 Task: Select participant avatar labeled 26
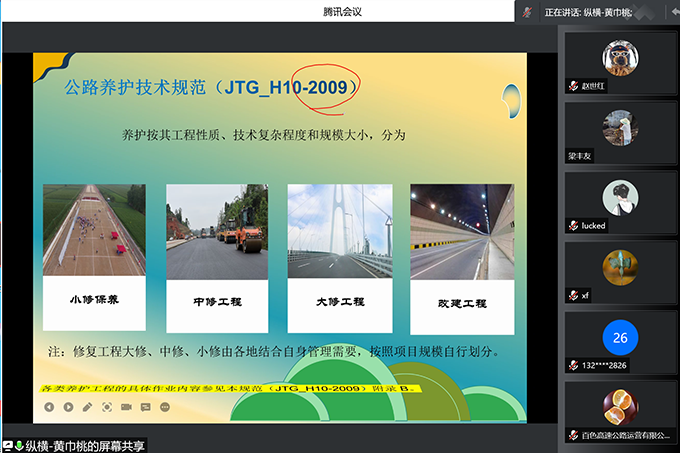620,337
